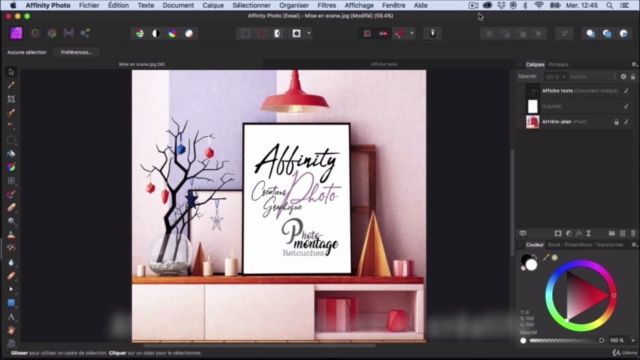Viewport: 640px width, 360px height.
Task: Click the Préférences... button
Action: pos(76,52)
